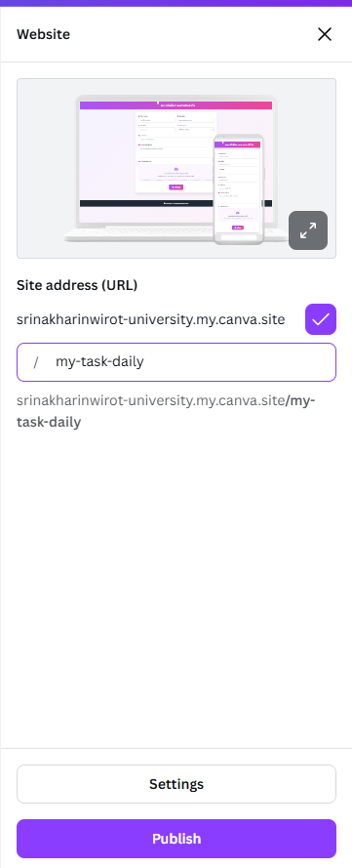Click the website preview thumbnail
Viewport: 352px width, 868px height.
[x=176, y=168]
